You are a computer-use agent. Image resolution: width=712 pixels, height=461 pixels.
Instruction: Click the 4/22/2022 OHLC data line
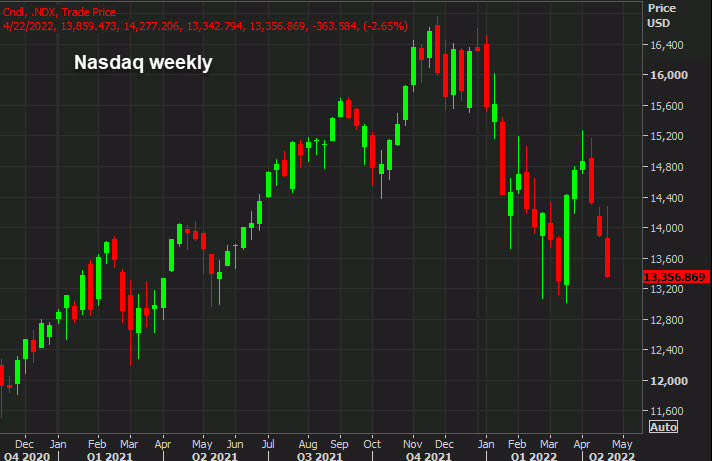[x=205, y=26]
